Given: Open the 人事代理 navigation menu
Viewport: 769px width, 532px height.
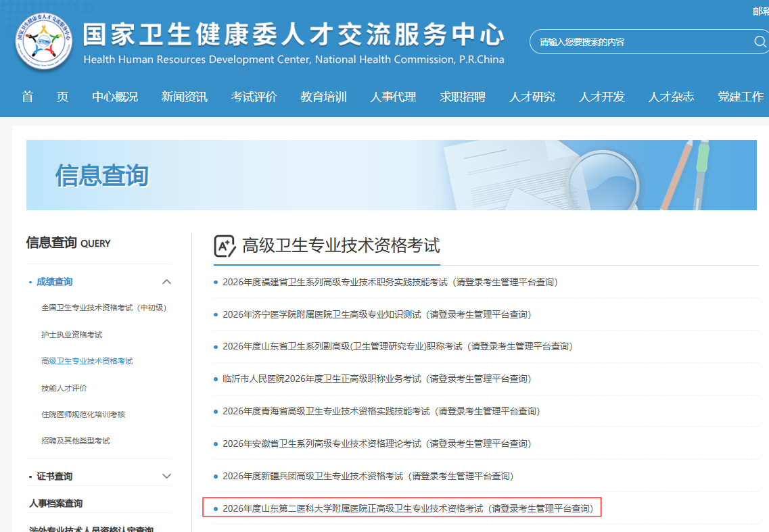Looking at the screenshot, I should coord(394,97).
